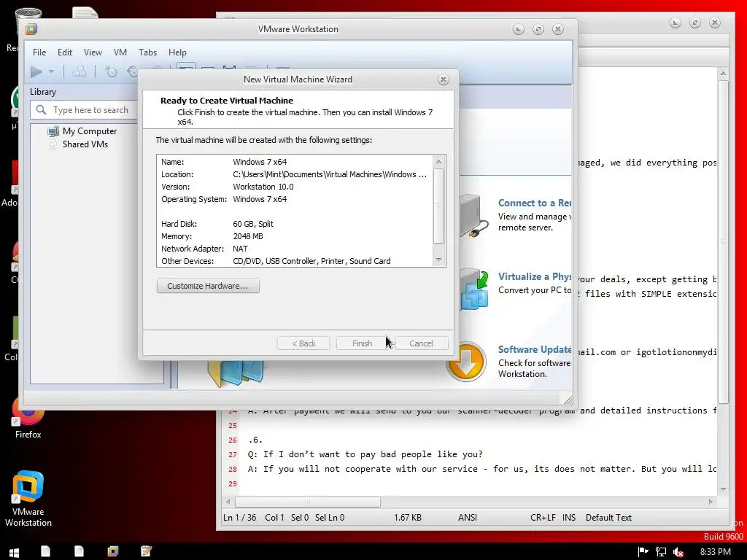Click the remote server icon
747x560 pixels.
click(x=473, y=215)
